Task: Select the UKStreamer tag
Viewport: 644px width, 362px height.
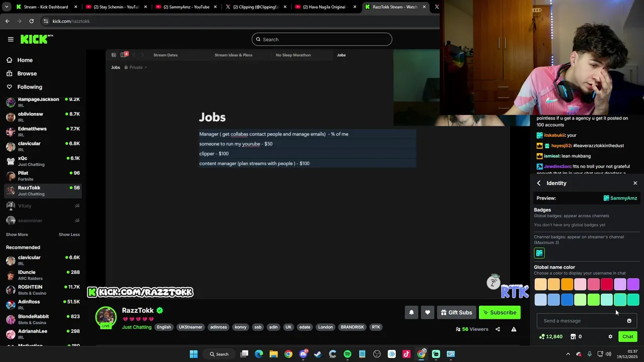Action: point(190,327)
